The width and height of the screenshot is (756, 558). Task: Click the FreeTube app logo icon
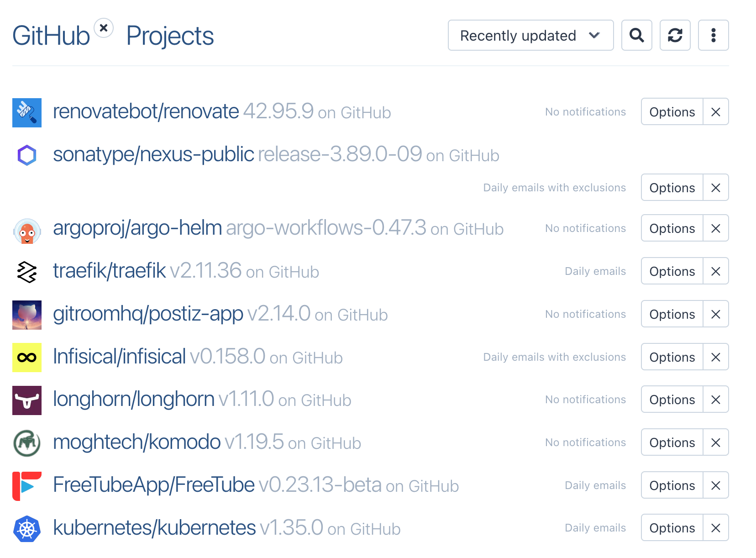pyautogui.click(x=27, y=486)
